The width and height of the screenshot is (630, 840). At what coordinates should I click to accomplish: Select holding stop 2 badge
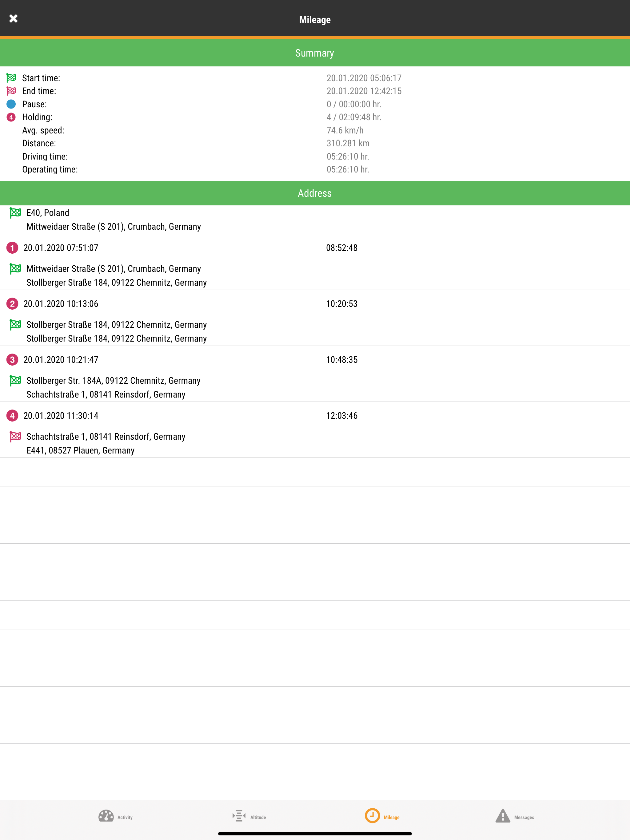click(12, 304)
